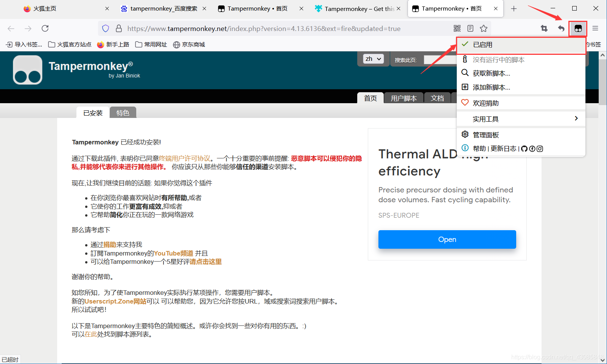The width and height of the screenshot is (607, 364).
Task: Switch to the Tampermonkey – Get this tab
Action: [x=357, y=8]
